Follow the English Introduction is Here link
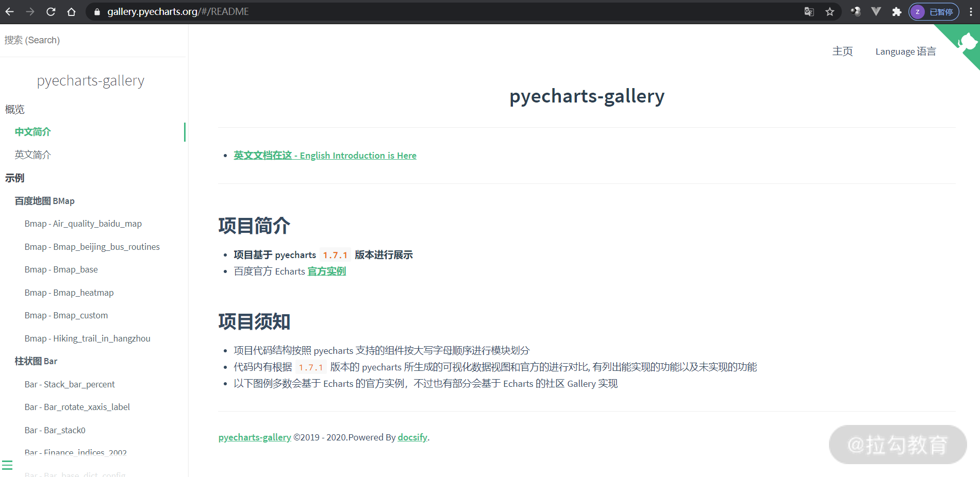The image size is (980, 477). point(325,156)
